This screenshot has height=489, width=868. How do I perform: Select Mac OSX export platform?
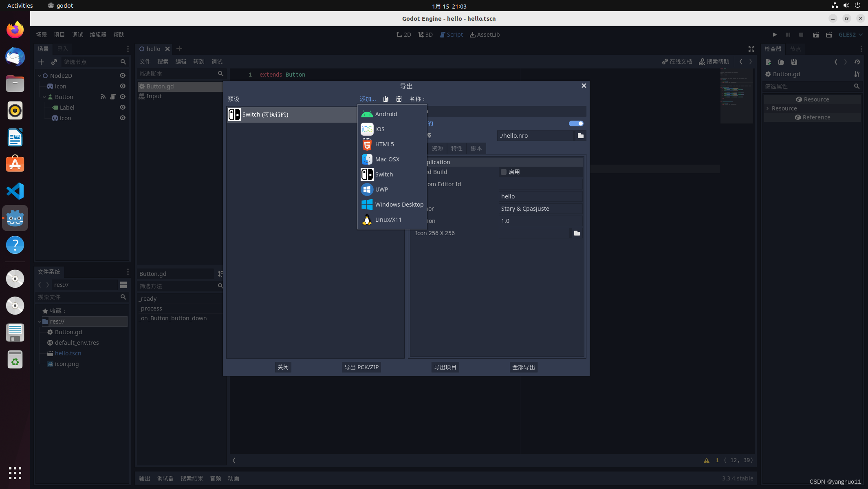pos(392,159)
